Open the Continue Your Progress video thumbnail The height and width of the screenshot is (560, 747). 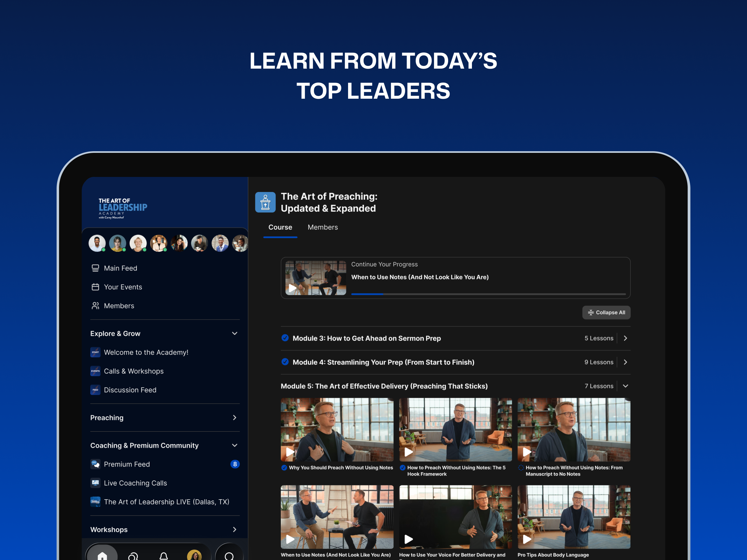click(316, 278)
